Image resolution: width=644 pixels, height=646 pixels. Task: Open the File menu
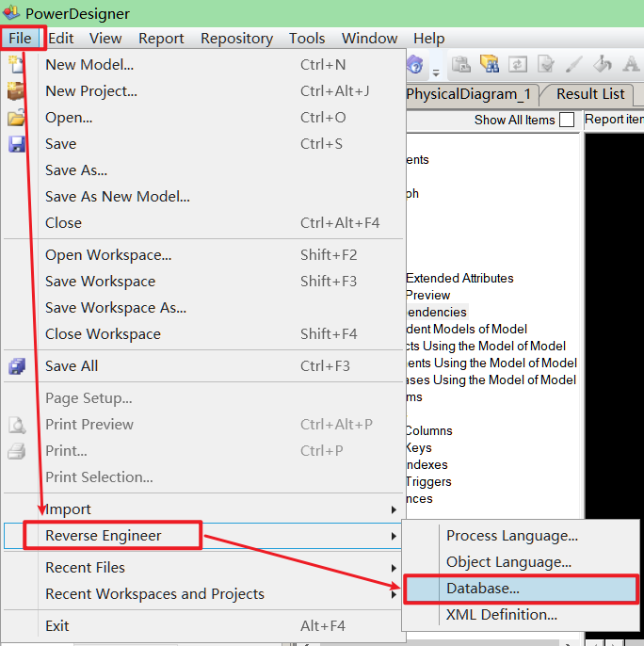[20, 39]
